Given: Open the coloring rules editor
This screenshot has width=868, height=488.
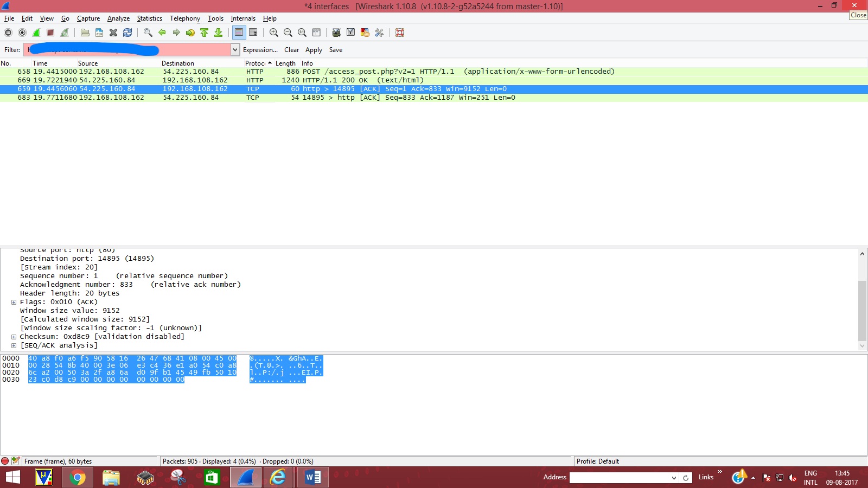Looking at the screenshot, I should click(365, 33).
